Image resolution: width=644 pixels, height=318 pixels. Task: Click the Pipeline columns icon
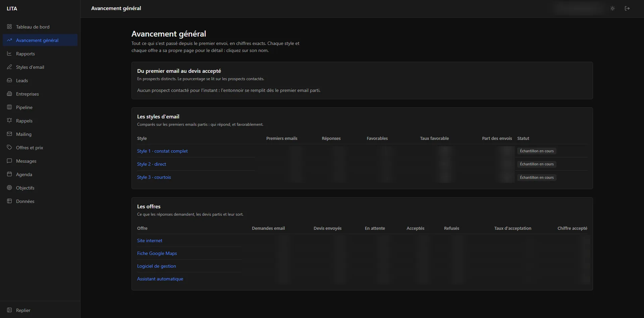click(9, 107)
